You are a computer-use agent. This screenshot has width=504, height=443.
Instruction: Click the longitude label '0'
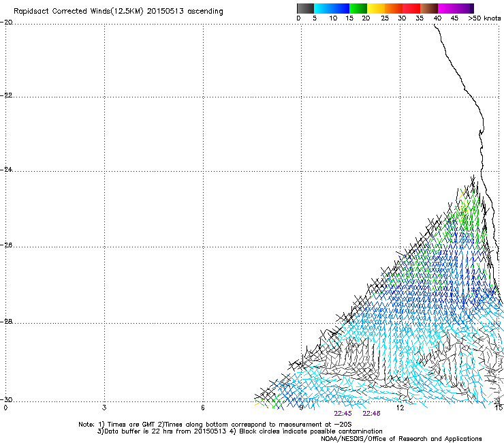pos(5,408)
